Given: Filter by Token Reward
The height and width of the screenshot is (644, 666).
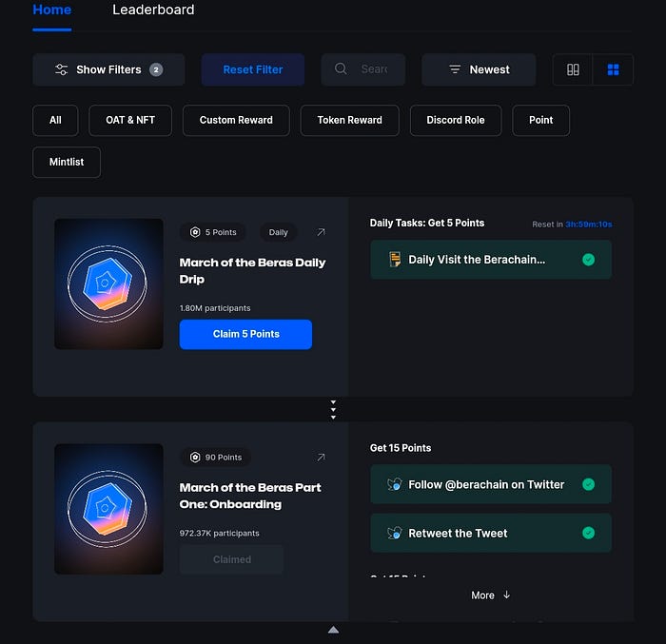Looking at the screenshot, I should (349, 120).
